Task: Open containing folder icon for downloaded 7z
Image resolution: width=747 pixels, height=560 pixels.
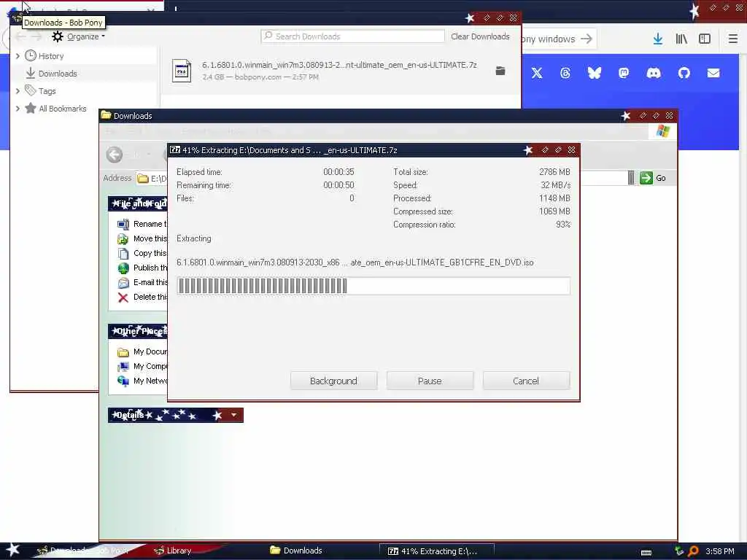Action: pos(500,71)
